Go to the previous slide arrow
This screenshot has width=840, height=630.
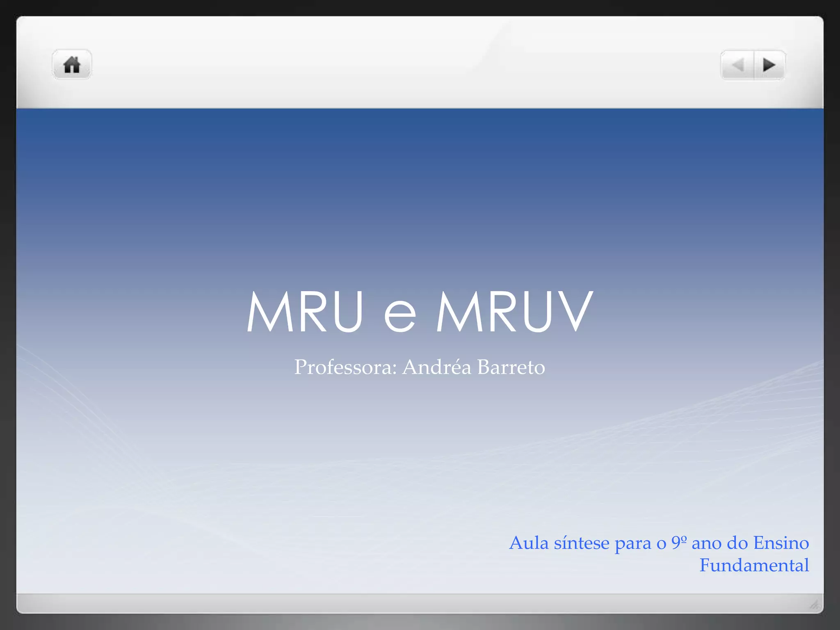[737, 65]
